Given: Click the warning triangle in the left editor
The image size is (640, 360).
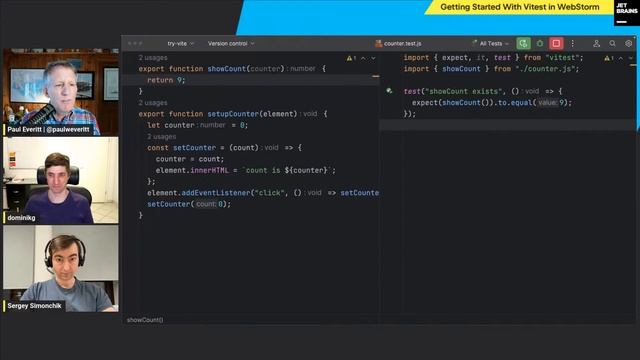Looking at the screenshot, I should point(349,58).
